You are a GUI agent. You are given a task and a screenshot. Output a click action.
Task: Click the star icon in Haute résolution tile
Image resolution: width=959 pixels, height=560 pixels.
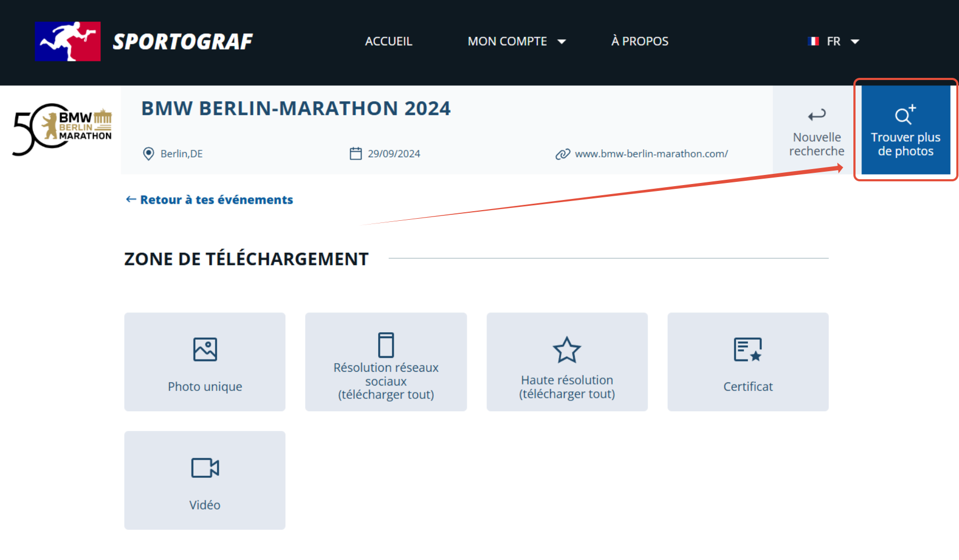coord(567,350)
